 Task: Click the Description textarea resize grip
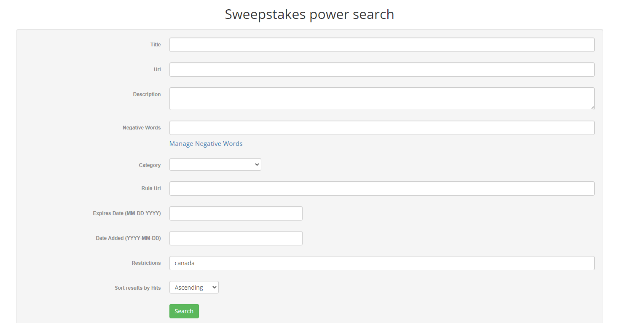pyautogui.click(x=592, y=107)
